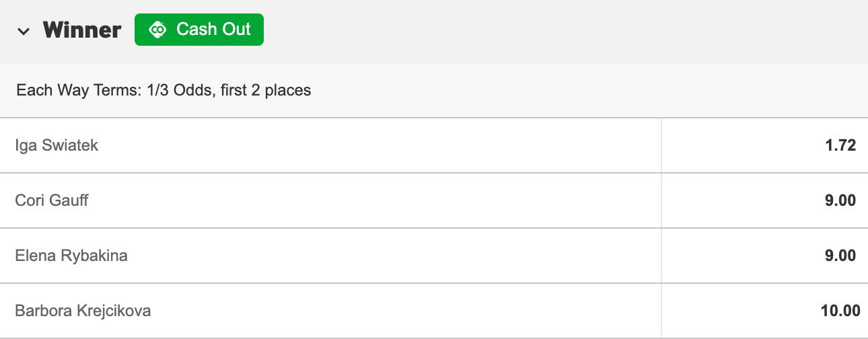
Task: Click blank space in Barbora Krejcikova row
Action: coord(406,311)
